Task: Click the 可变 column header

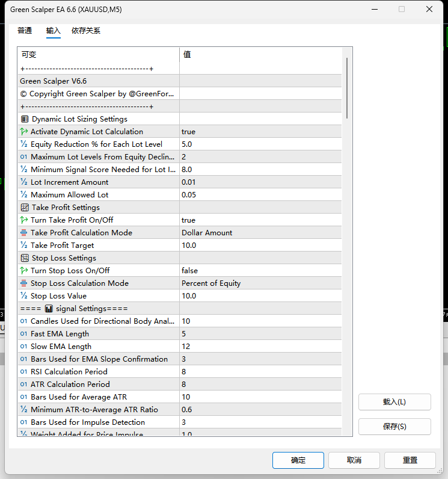Action: click(98, 54)
